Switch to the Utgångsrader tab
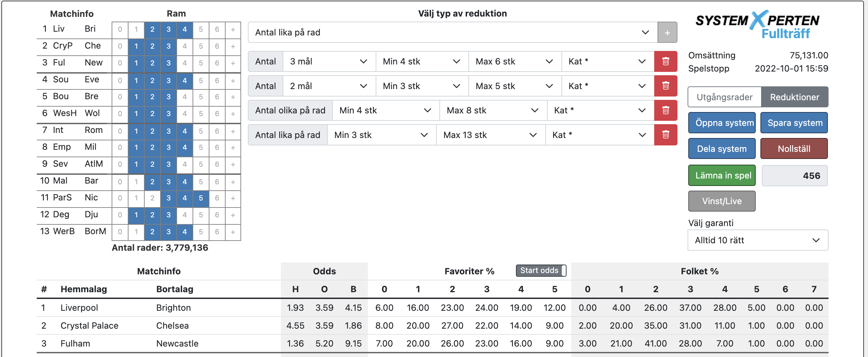 pyautogui.click(x=724, y=97)
